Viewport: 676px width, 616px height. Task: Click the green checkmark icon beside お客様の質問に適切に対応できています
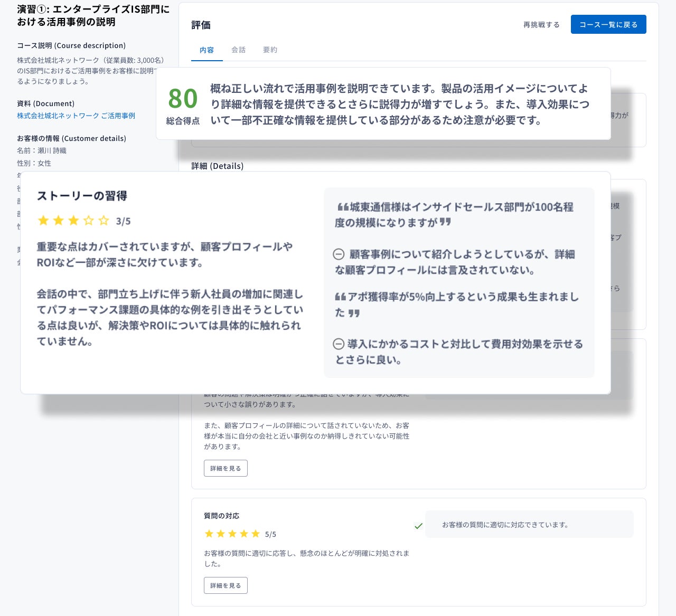tap(418, 526)
